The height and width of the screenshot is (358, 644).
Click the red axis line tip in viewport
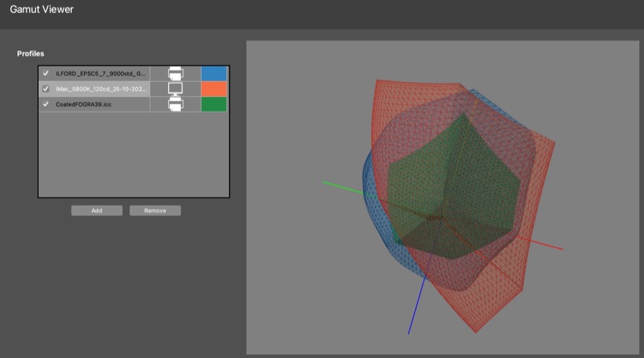(559, 248)
